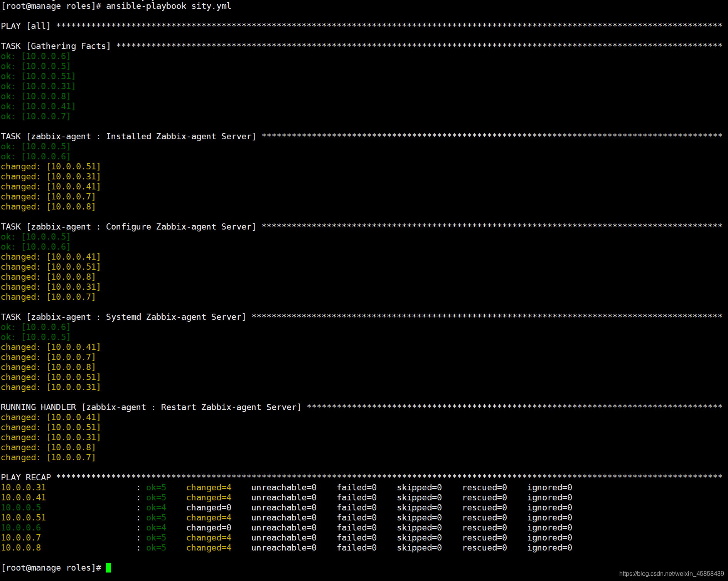The width and height of the screenshot is (728, 581).
Task: Click host 10.0.0.51 in PLAY RECAP
Action: click(24, 518)
